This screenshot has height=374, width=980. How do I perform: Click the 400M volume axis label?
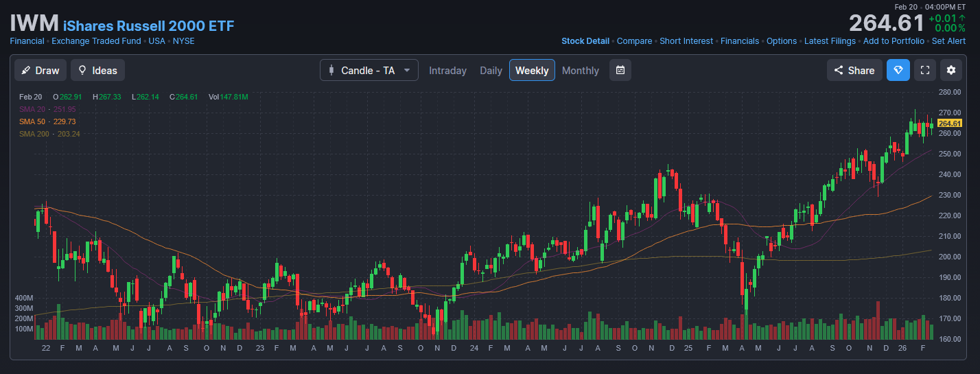[x=24, y=299]
